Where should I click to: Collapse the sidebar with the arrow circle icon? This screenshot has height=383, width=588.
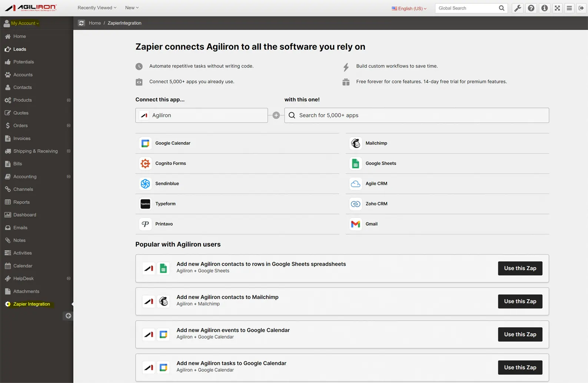pyautogui.click(x=68, y=316)
